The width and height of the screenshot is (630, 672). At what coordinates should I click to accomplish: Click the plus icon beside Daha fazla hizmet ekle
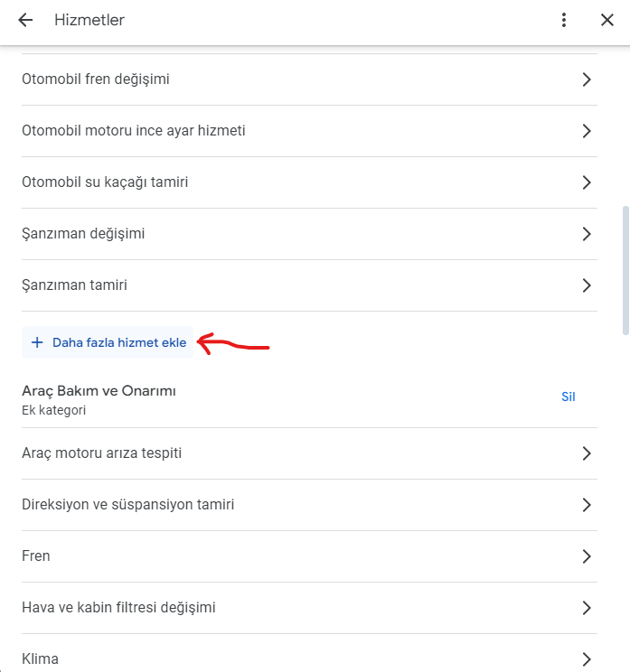click(x=37, y=342)
